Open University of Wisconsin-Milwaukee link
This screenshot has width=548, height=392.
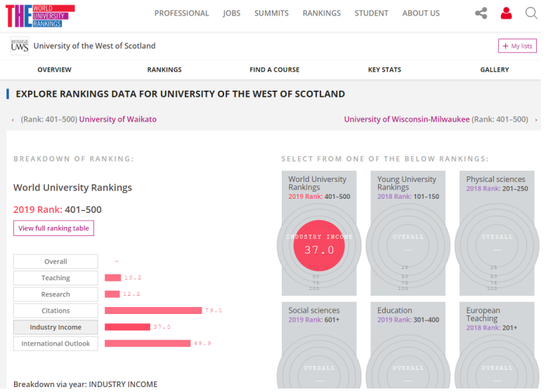(x=407, y=119)
